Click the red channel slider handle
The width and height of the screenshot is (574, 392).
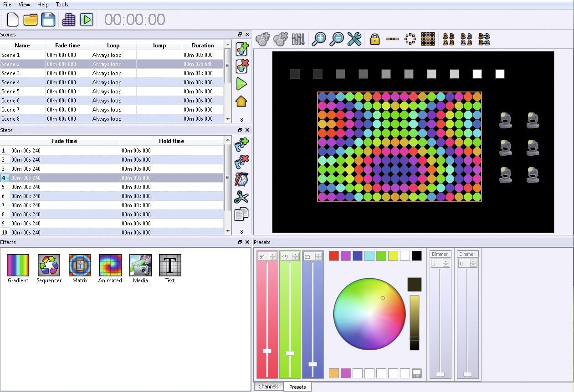[267, 351]
